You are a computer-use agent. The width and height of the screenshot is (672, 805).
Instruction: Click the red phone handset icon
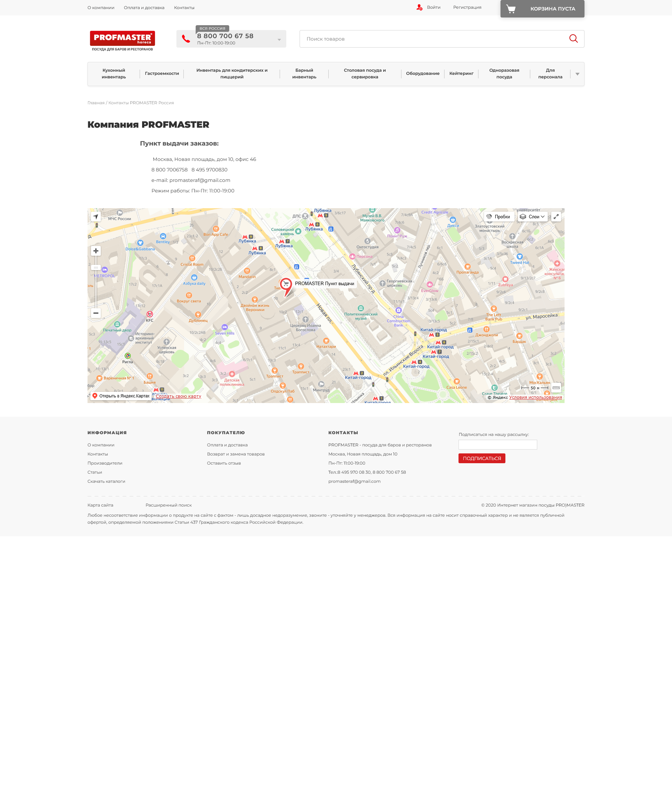(186, 39)
